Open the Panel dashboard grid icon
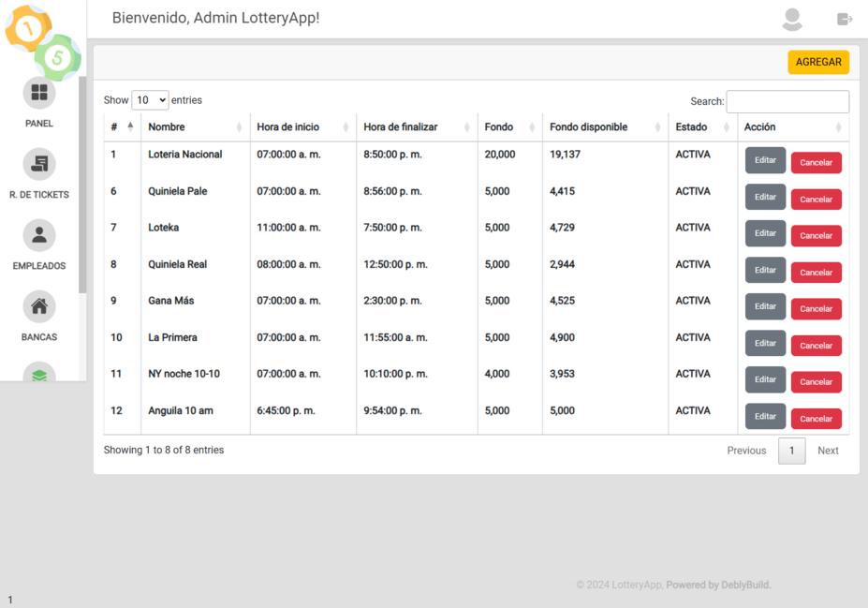Viewport: 868px width, 608px height. (38, 93)
